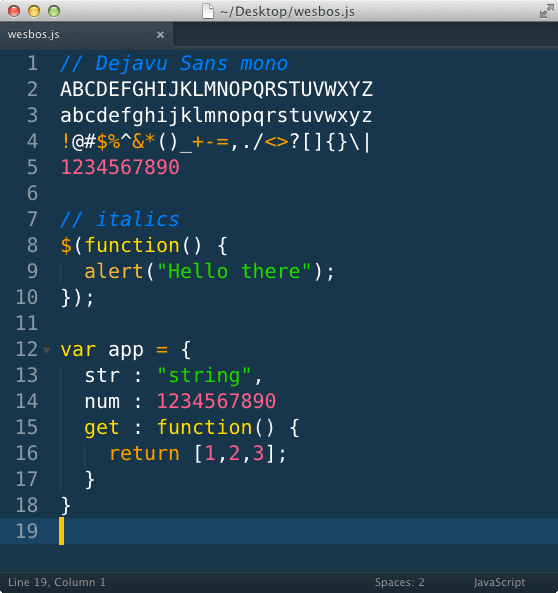
Task: Select the wesbos.js tab
Action: (86, 34)
